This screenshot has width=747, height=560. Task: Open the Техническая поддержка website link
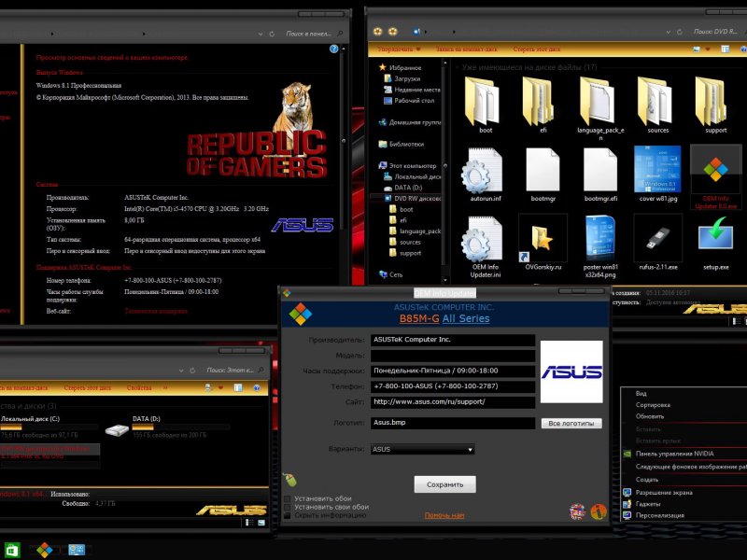(x=156, y=311)
